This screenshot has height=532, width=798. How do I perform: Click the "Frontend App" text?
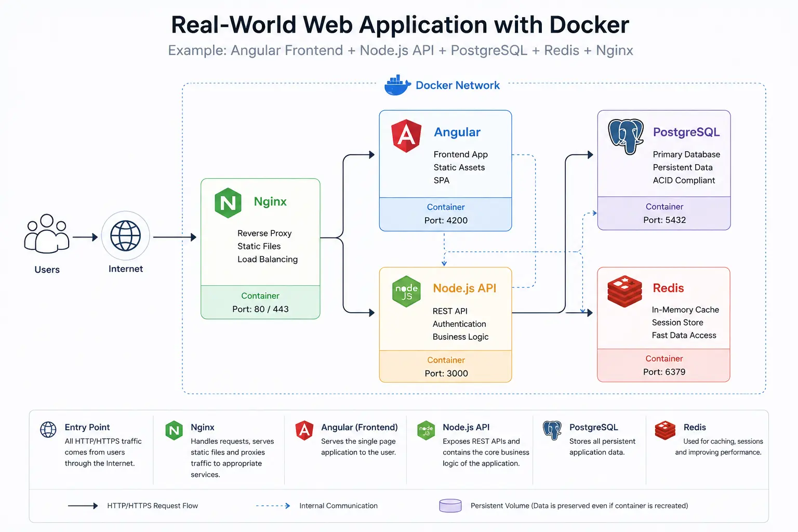[461, 154]
